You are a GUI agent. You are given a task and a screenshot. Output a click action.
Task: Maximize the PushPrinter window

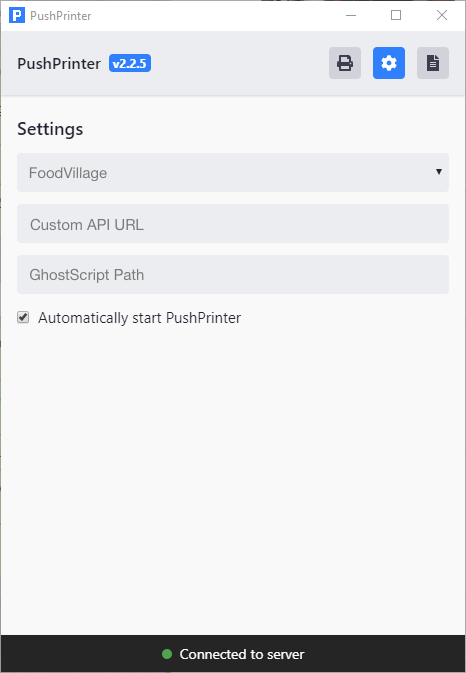pyautogui.click(x=396, y=15)
